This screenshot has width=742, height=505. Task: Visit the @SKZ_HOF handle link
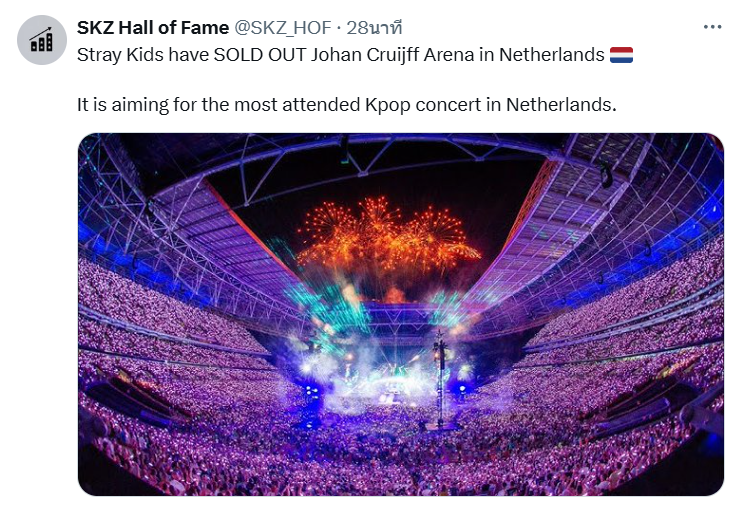tap(283, 28)
